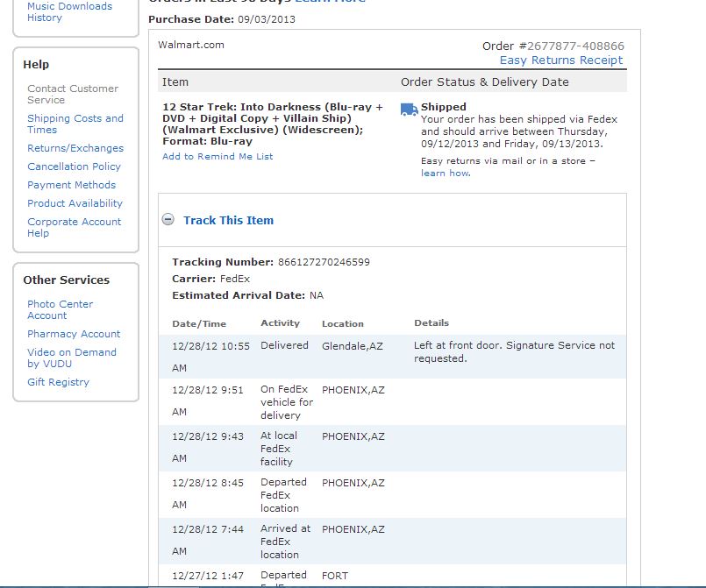706x588 pixels.
Task: Click the Activity column header
Action: click(x=280, y=323)
